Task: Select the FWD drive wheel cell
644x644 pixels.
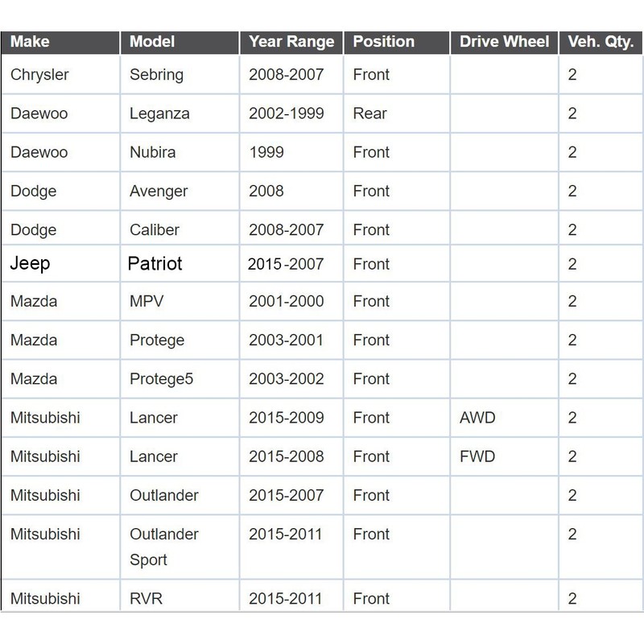Action: pyautogui.click(x=504, y=456)
